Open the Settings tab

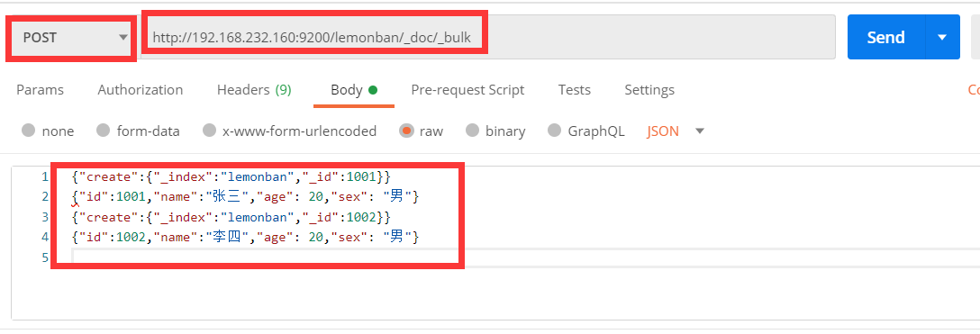pyautogui.click(x=649, y=90)
